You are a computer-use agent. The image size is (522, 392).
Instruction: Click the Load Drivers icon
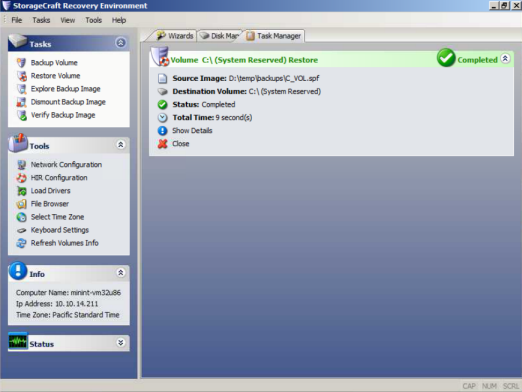21,191
